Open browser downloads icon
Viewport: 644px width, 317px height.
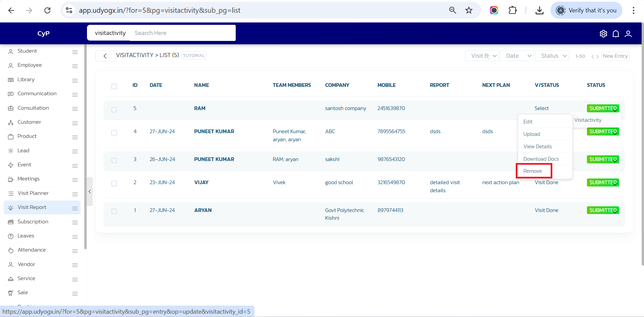(539, 10)
